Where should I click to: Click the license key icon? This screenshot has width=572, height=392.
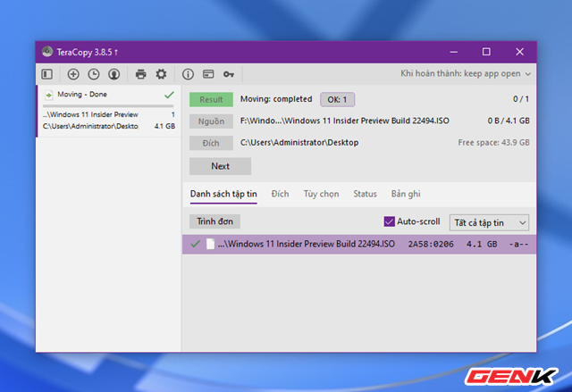tap(229, 74)
